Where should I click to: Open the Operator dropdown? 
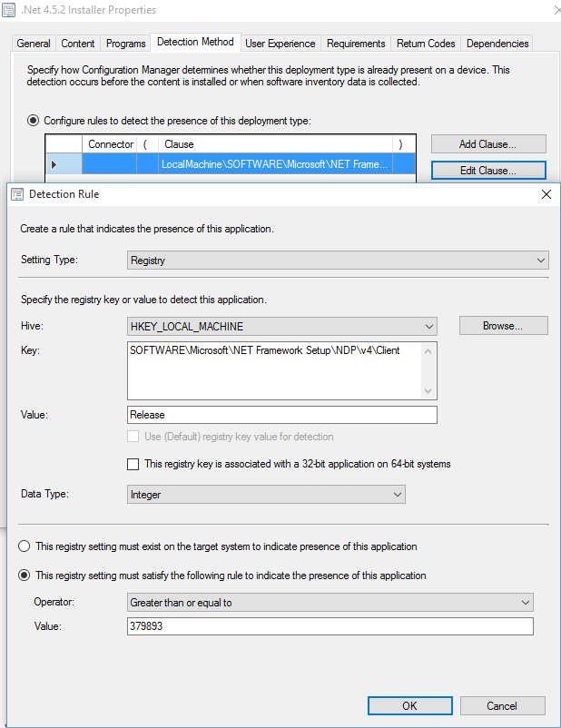[x=330, y=602]
